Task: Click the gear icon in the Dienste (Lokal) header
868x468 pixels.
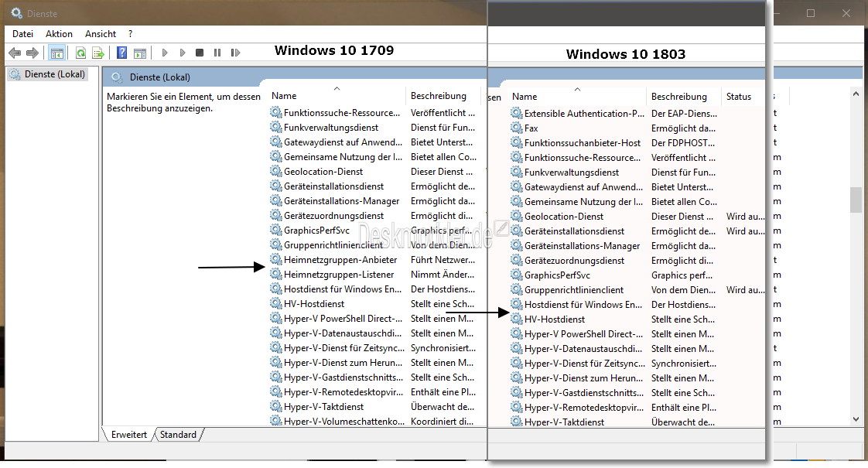Action: point(116,77)
